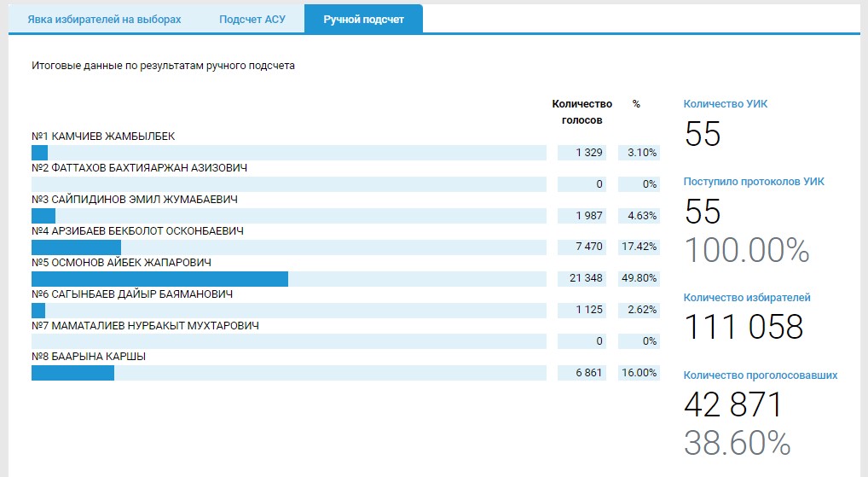Switch to the Явка избирателей на выборах tab
This screenshot has width=868, height=477.
click(x=104, y=19)
